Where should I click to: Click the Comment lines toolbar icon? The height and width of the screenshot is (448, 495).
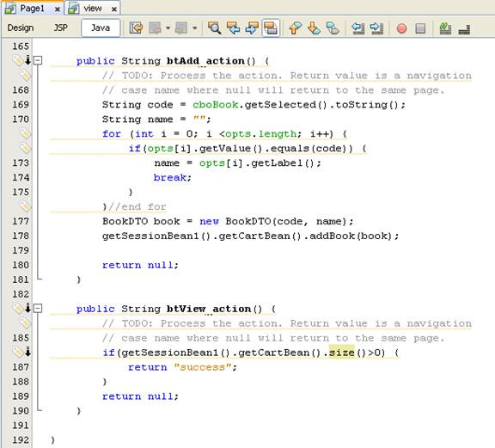(445, 28)
